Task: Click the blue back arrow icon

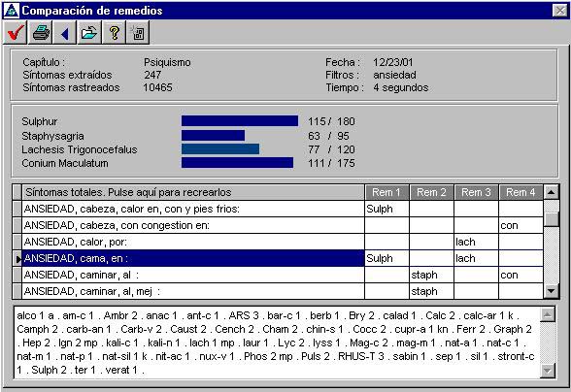Action: coord(64,33)
